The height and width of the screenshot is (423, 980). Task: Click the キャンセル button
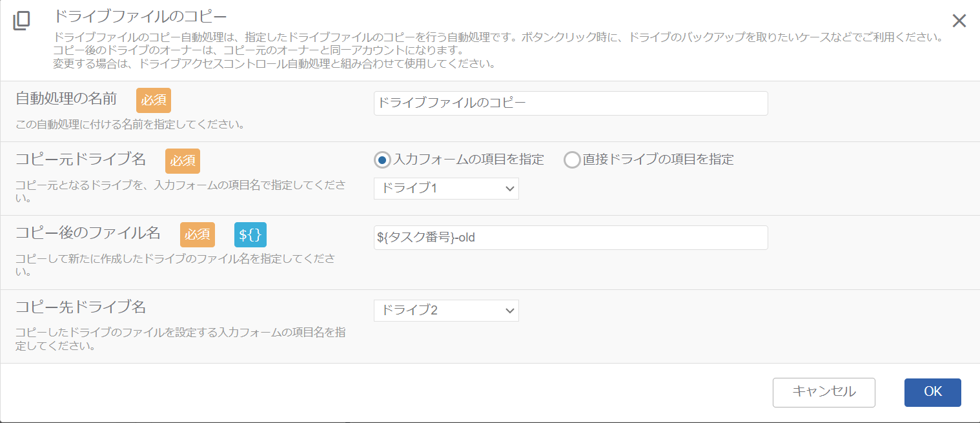[x=824, y=392]
